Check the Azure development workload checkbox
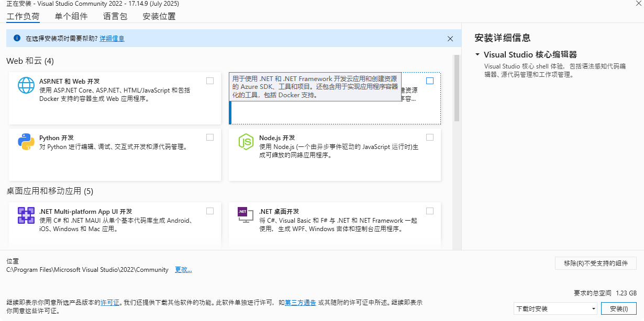 pos(430,81)
